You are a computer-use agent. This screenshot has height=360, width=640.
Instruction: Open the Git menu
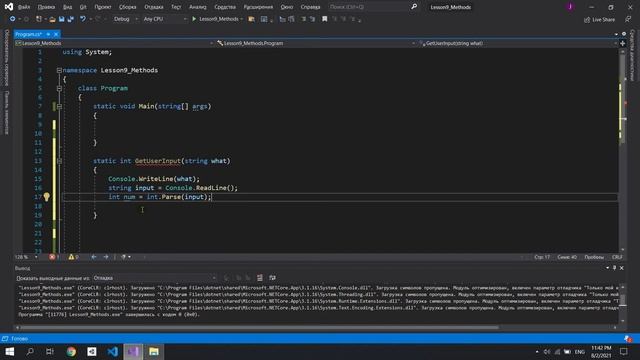click(x=83, y=7)
